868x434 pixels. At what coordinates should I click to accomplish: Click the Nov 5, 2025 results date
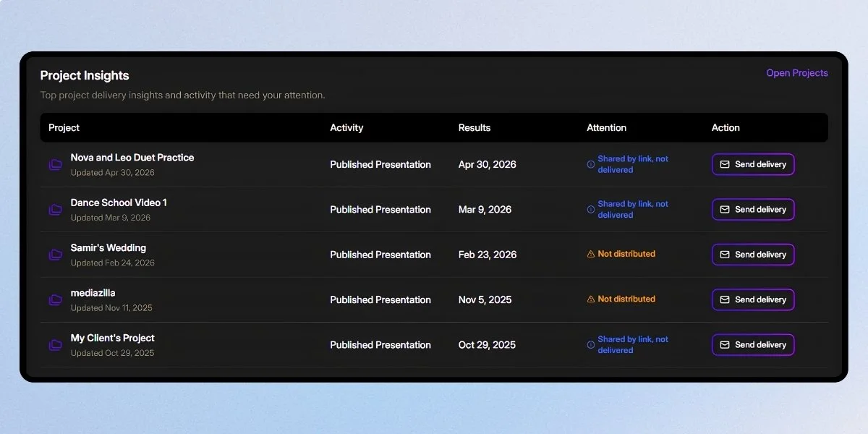[485, 299]
